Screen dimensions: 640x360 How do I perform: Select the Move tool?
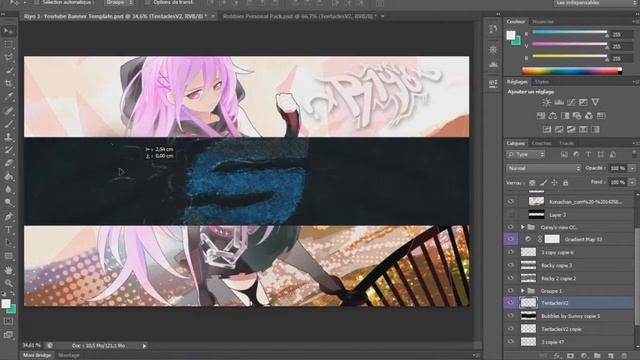(8, 31)
